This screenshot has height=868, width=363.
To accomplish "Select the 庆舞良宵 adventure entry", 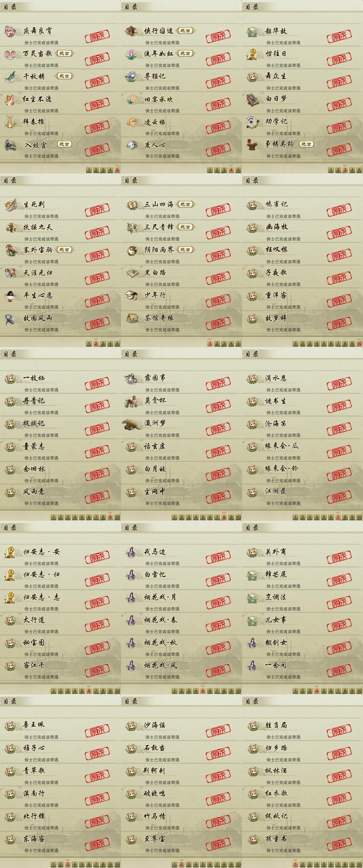I will click(x=61, y=35).
